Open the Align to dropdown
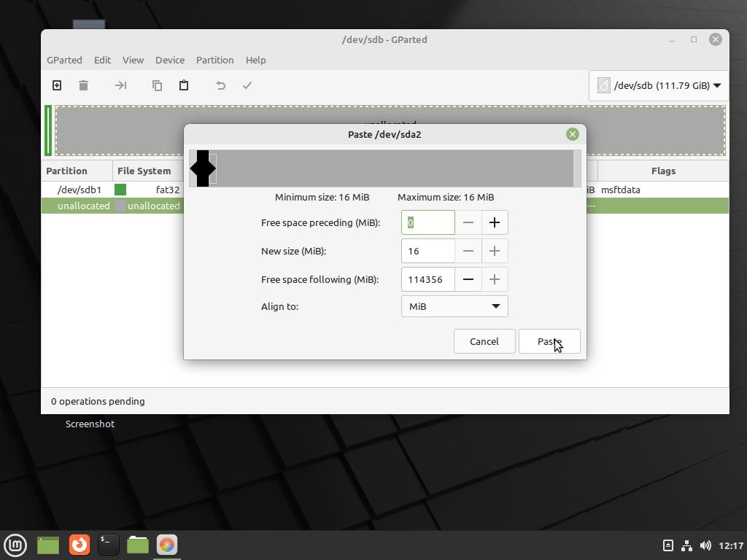The height and width of the screenshot is (560, 747). 454,306
